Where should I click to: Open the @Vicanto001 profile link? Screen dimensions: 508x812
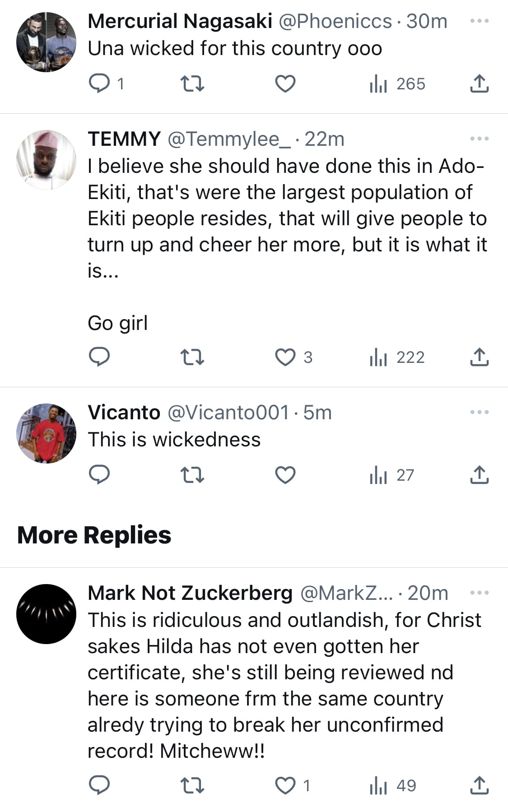228,413
